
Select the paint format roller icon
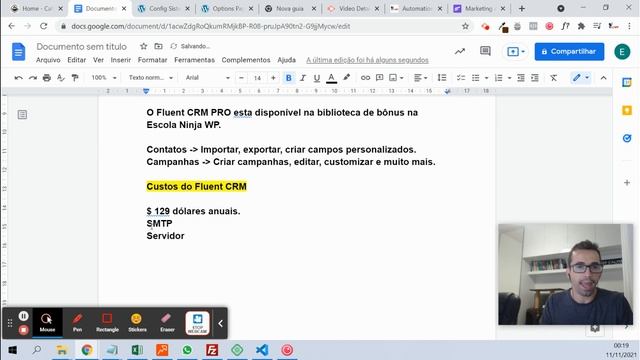click(75, 78)
